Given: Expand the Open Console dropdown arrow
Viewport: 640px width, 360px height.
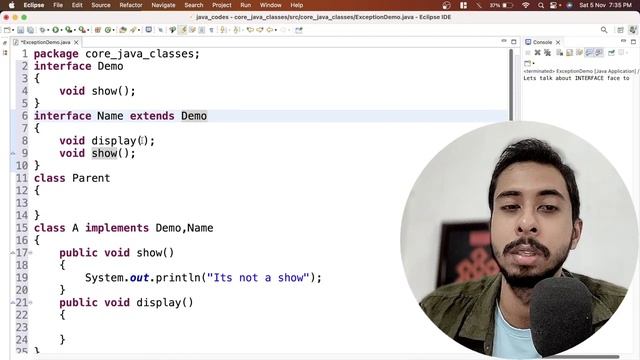Looking at the screenshot, I should click(533, 63).
